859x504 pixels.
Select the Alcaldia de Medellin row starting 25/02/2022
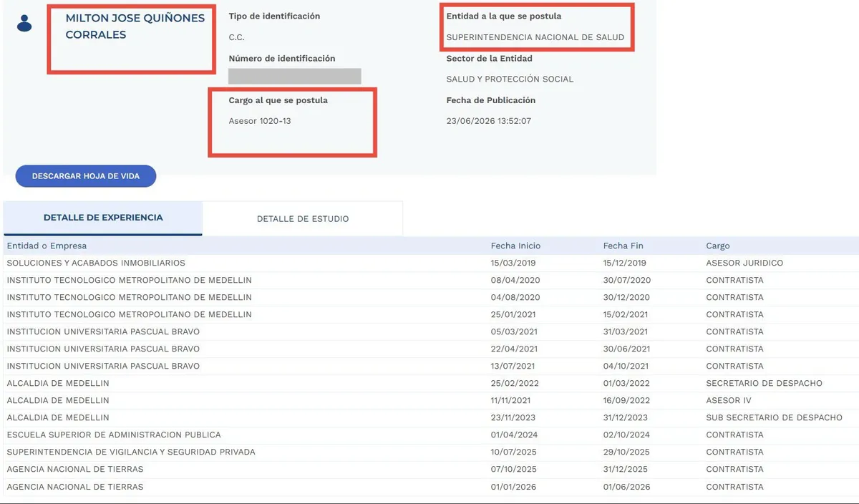click(x=431, y=383)
